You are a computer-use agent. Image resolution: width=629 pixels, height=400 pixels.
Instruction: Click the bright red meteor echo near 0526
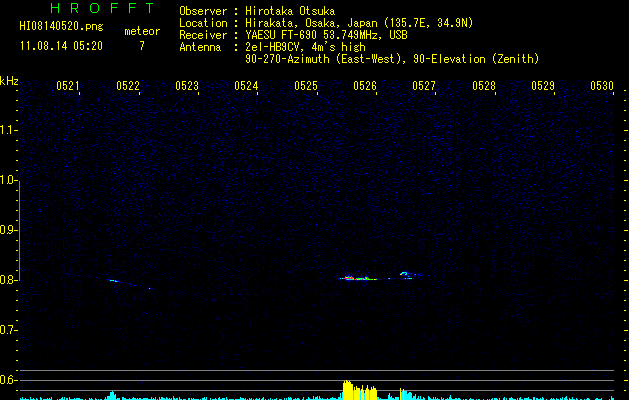coord(348,277)
